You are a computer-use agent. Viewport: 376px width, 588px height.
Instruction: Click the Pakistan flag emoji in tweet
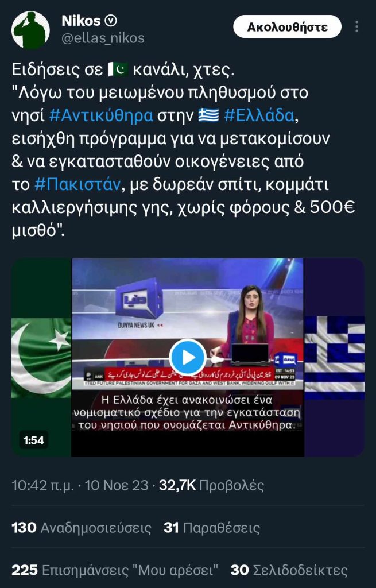pos(118,69)
